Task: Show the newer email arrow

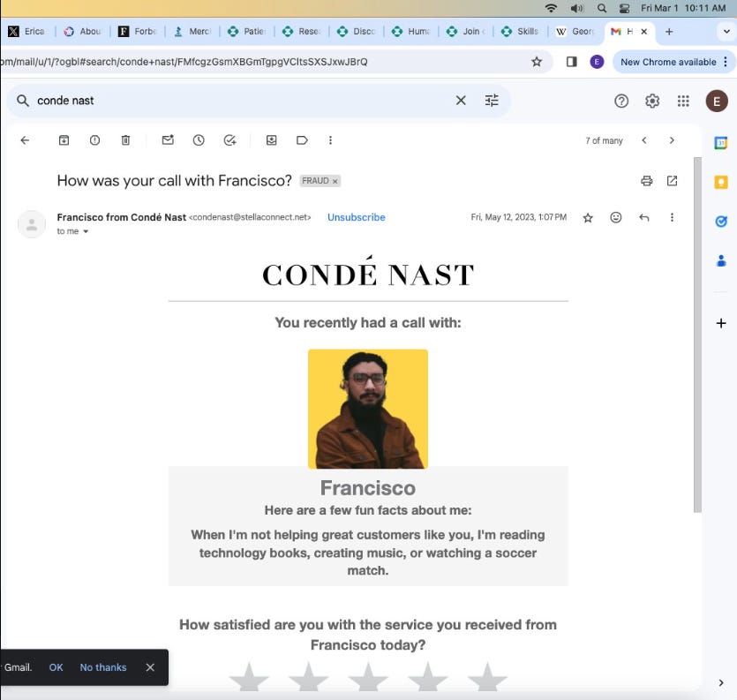Action: coord(644,140)
